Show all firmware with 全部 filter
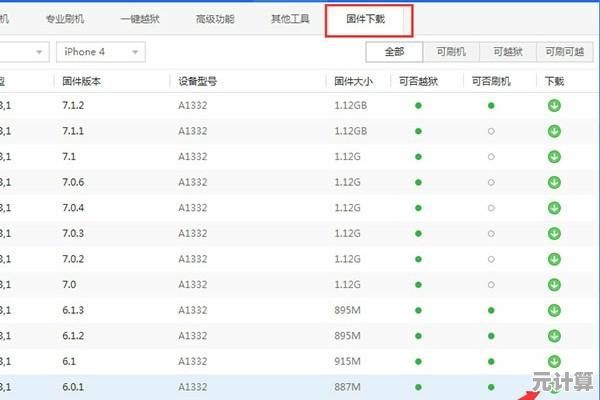Screen dimensions: 600x400 394,52
